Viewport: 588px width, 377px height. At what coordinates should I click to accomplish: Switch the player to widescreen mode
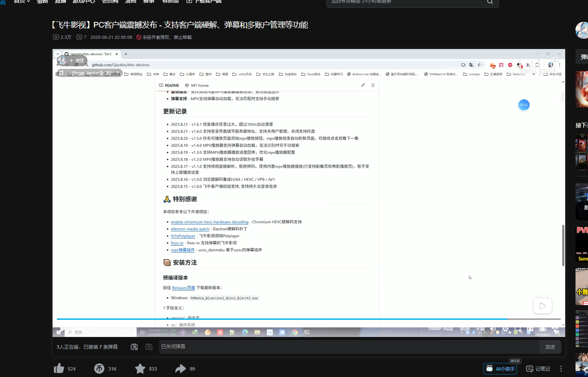coord(530,329)
